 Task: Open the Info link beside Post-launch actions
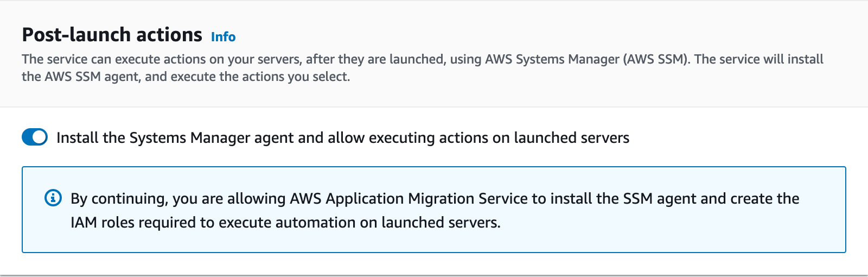point(223,37)
